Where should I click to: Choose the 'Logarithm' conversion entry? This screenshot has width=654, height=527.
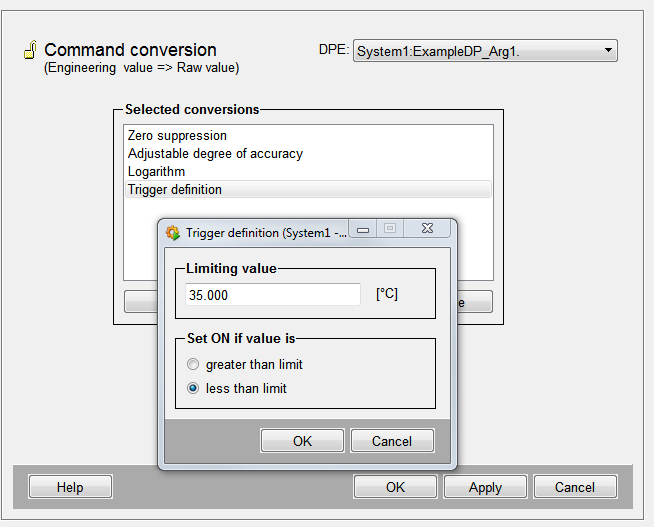pyautogui.click(x=156, y=172)
